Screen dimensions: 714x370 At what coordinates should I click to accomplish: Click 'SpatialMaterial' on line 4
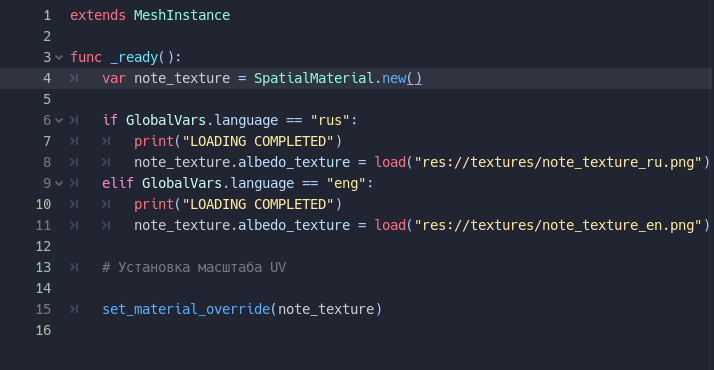point(314,78)
